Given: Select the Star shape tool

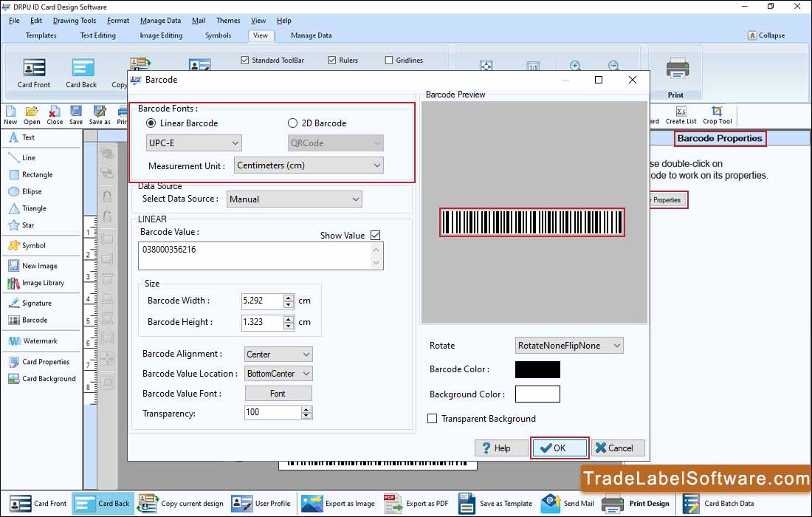Looking at the screenshot, I should (21, 225).
